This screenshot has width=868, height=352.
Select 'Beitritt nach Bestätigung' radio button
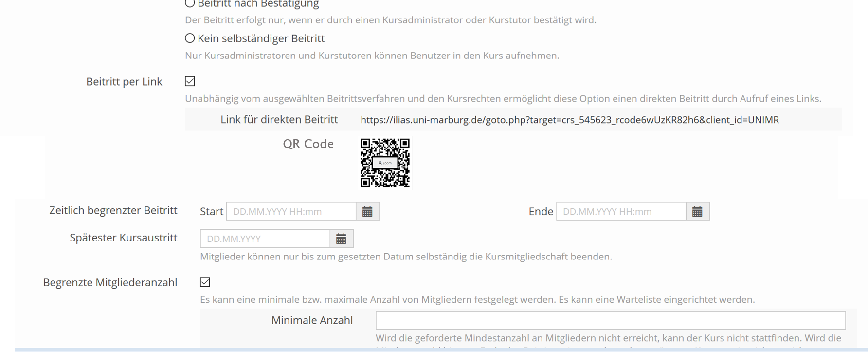coord(190,3)
